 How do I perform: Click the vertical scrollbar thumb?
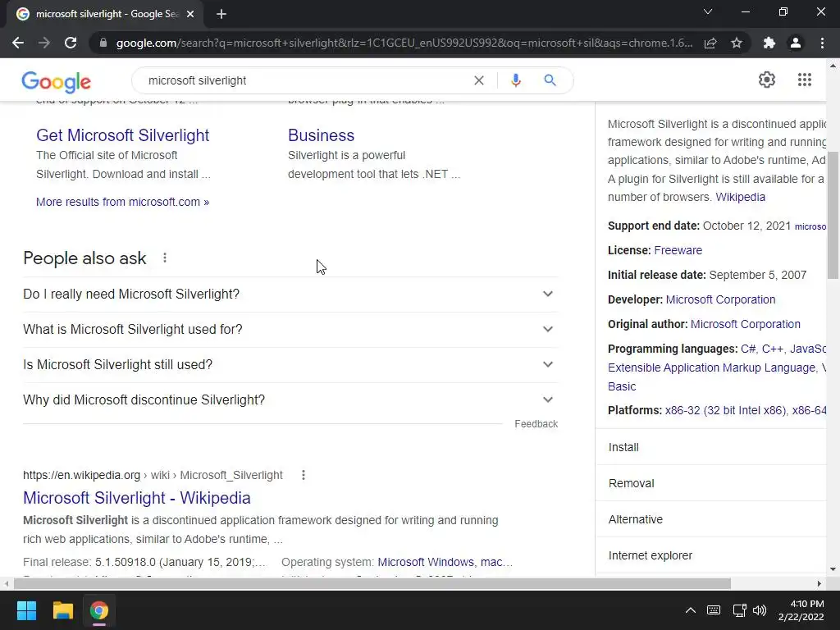(x=833, y=216)
